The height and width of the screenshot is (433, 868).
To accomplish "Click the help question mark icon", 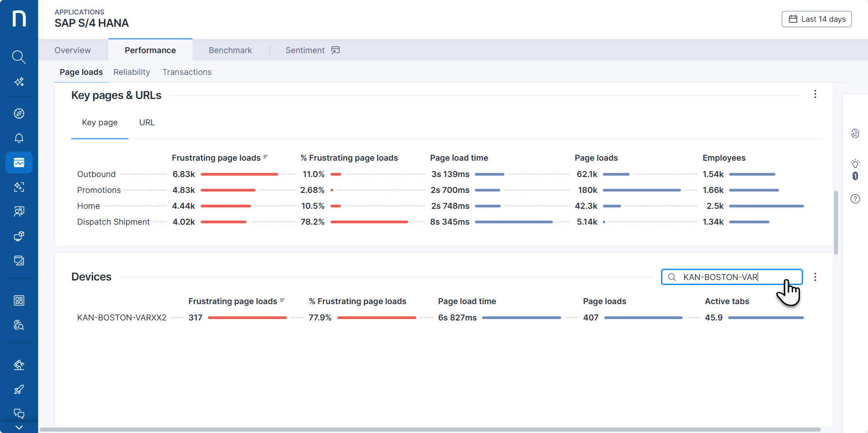I will click(x=855, y=199).
